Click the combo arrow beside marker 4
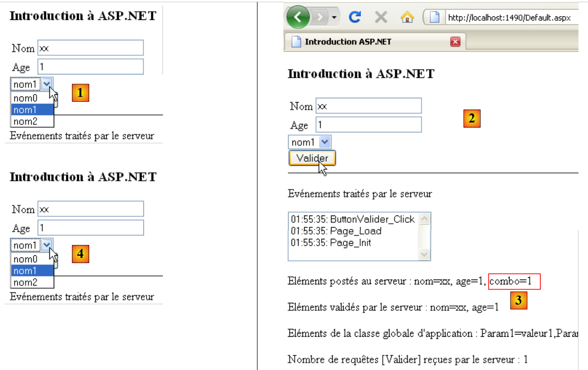 [48, 245]
